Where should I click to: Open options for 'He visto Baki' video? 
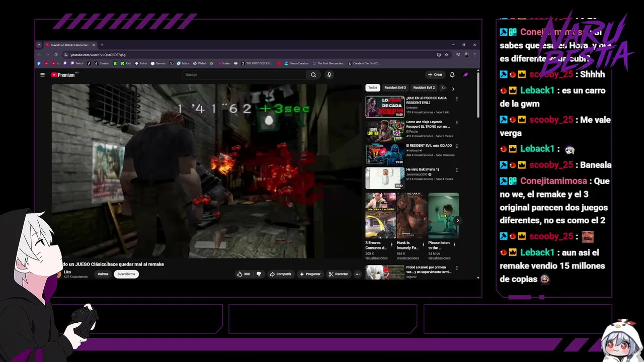[457, 170]
